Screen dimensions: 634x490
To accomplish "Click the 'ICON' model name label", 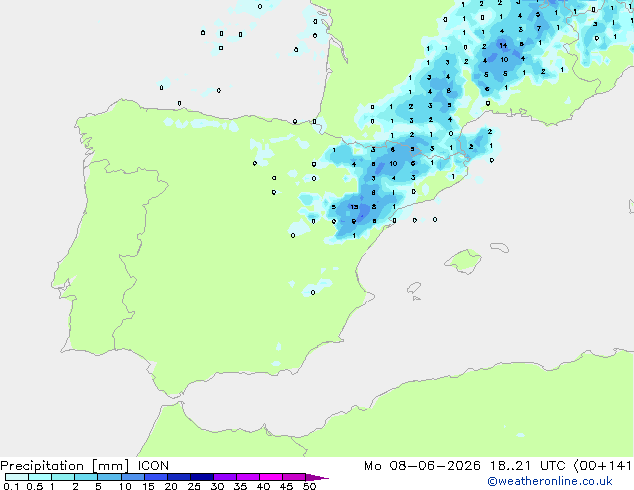I will tap(153, 466).
